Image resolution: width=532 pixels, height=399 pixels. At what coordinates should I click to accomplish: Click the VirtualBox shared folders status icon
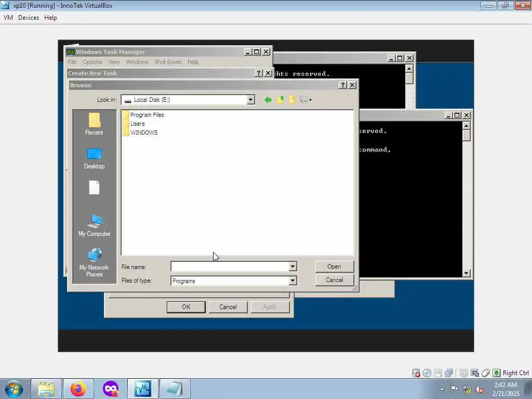point(475,373)
